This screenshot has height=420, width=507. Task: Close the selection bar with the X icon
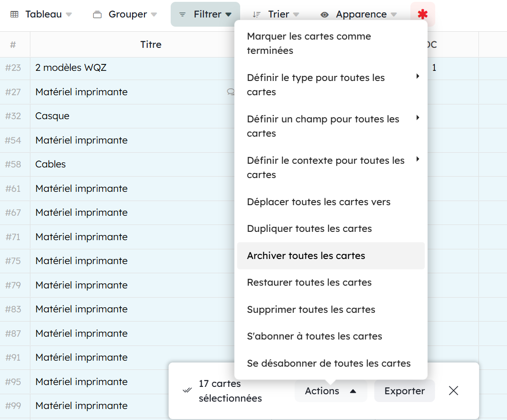click(453, 391)
